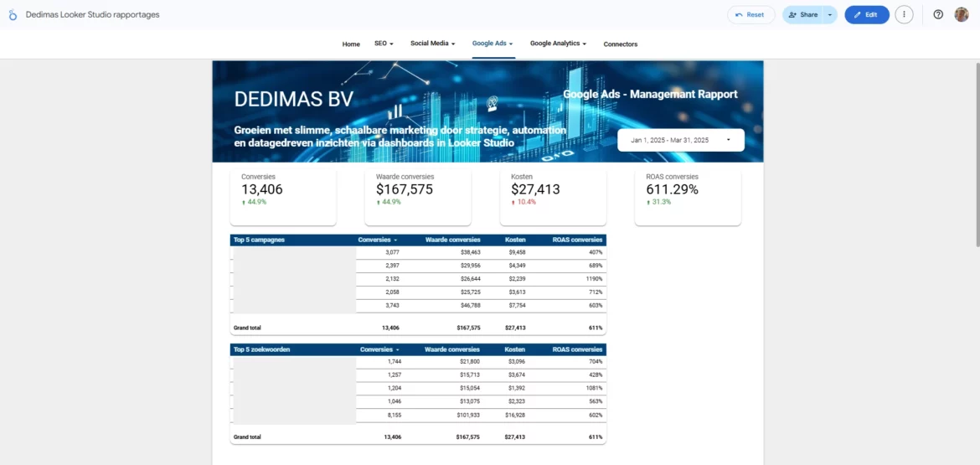Select keyword value cell $13,075
980x465 pixels.
click(x=469, y=401)
